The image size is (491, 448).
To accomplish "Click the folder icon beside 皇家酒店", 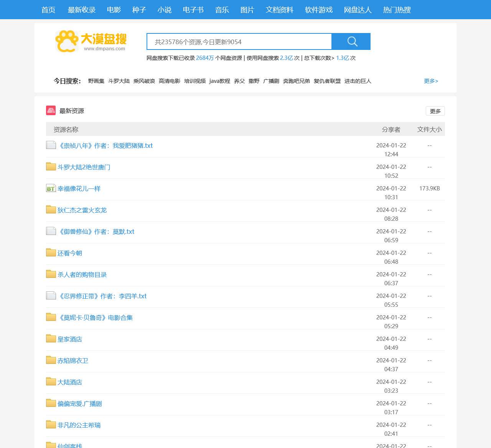I will pos(51,338).
